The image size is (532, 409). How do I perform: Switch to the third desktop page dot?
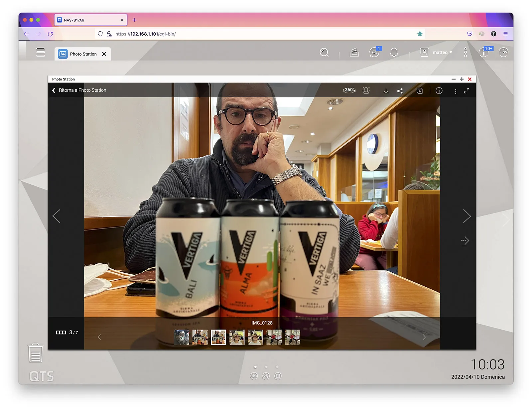(x=277, y=367)
